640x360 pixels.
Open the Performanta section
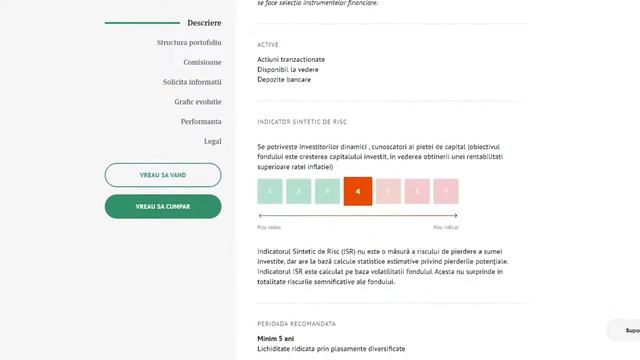click(x=201, y=122)
